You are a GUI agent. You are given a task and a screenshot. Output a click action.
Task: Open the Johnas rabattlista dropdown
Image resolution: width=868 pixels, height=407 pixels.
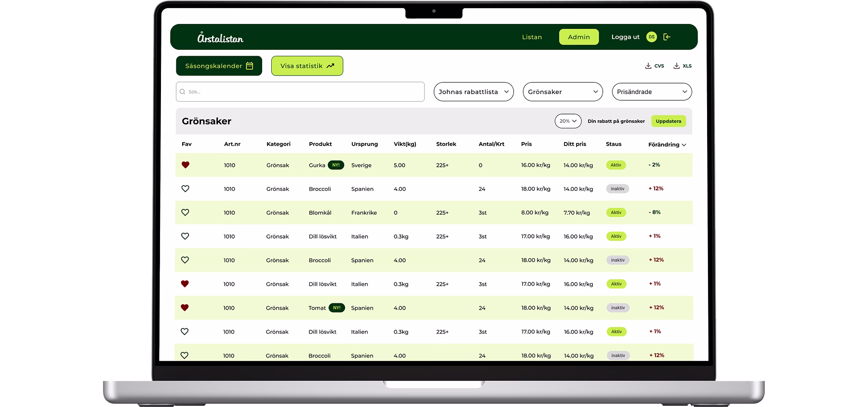click(473, 92)
